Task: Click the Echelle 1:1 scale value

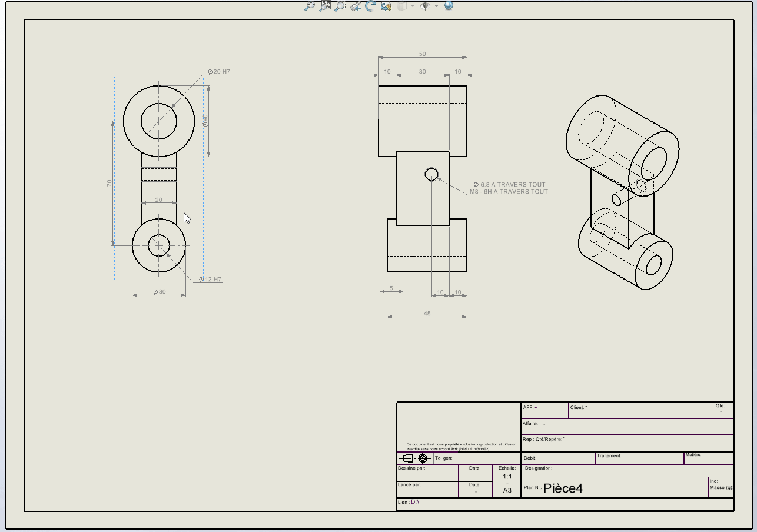Action: [x=507, y=477]
